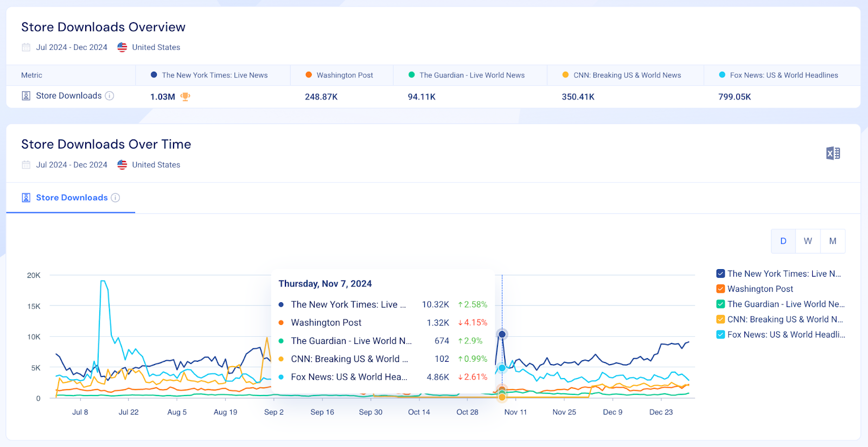Click the Store Downloads tab icon
868x447 pixels.
tap(26, 198)
